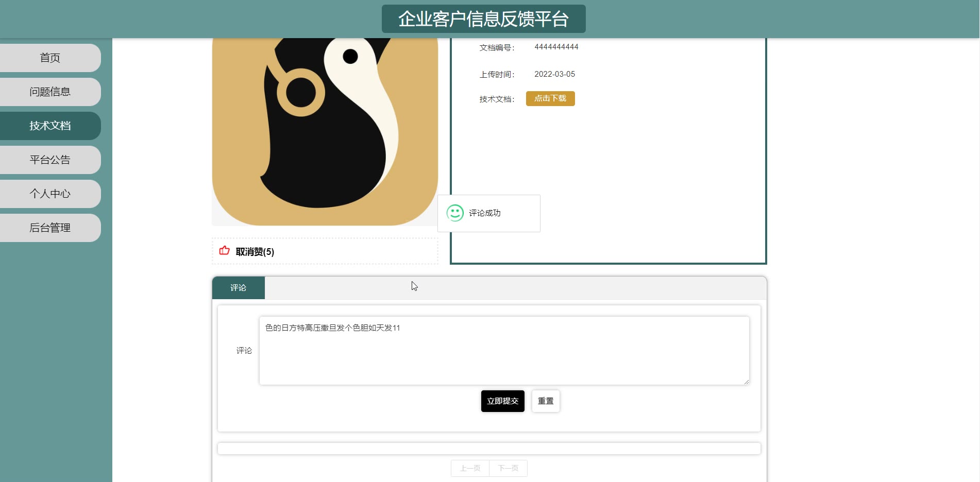Select the upload date 2022-03-05
This screenshot has height=482, width=980.
554,74
